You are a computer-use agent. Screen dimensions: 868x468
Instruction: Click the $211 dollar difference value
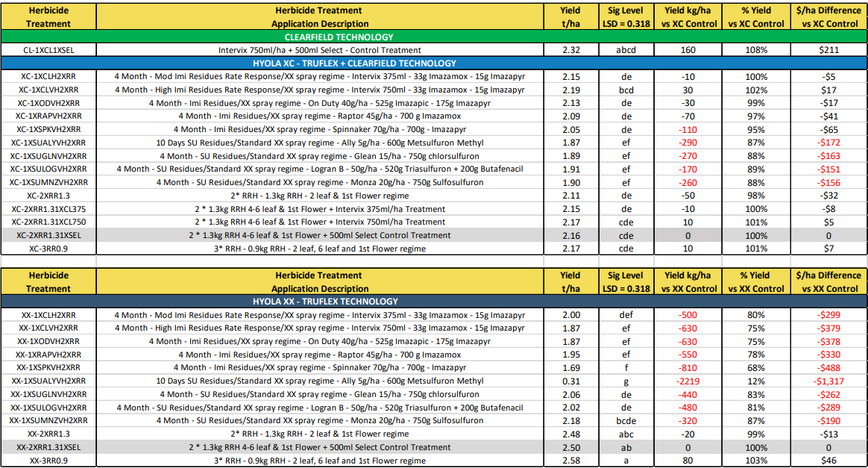[828, 50]
